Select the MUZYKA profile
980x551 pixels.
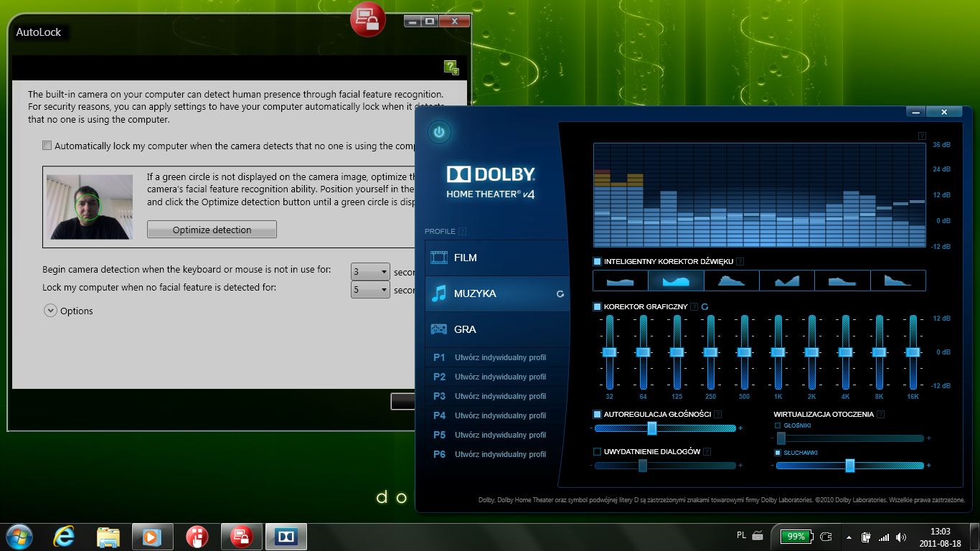(x=496, y=293)
